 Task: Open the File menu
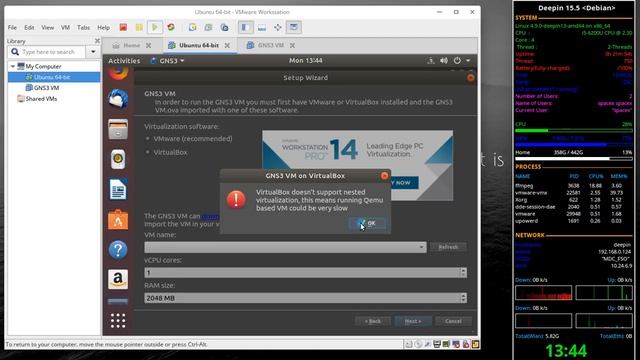(x=12, y=27)
